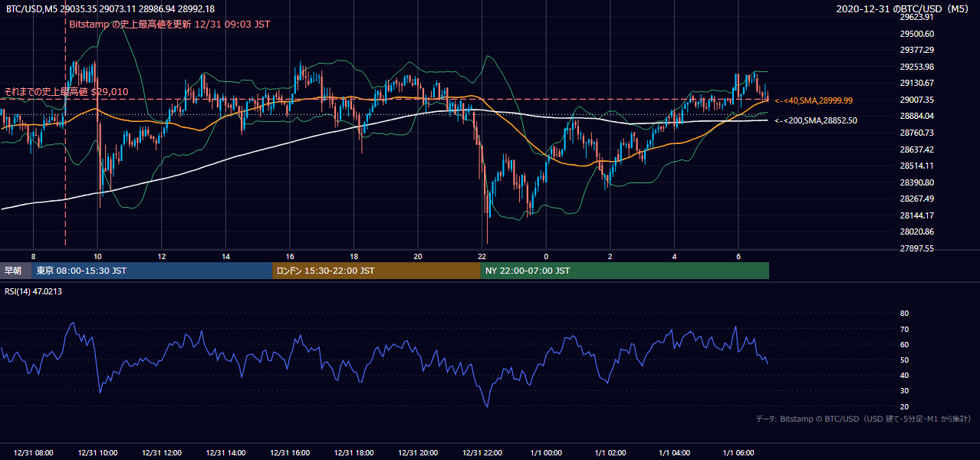Click the BTC/USD,M5 OHLC header text
This screenshot has width=980, height=460.
click(x=110, y=8)
